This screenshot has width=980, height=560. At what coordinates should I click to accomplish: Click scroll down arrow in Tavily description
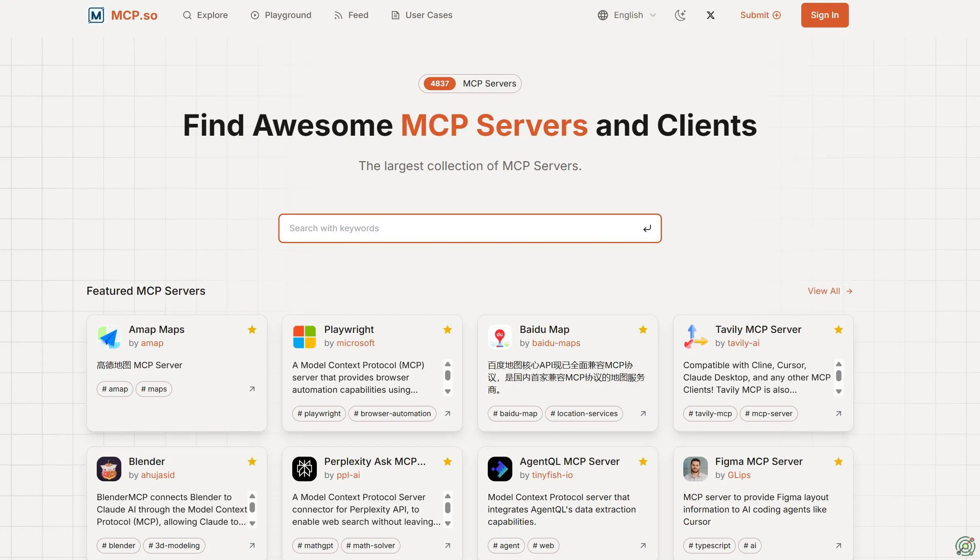[x=839, y=392]
